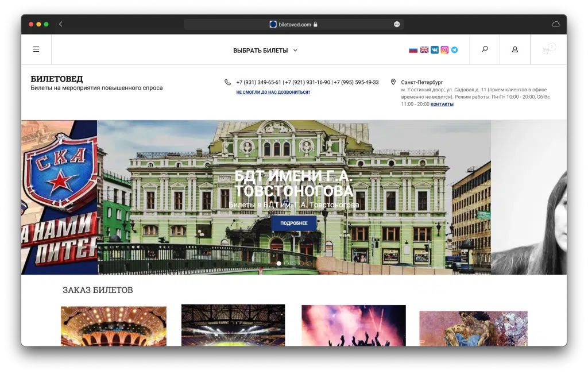Open the hamburger menu

pyautogui.click(x=36, y=49)
